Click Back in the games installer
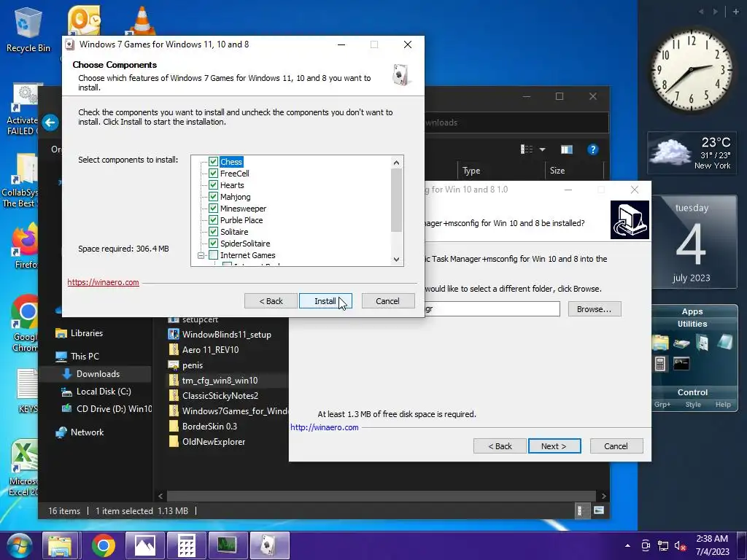 (271, 301)
